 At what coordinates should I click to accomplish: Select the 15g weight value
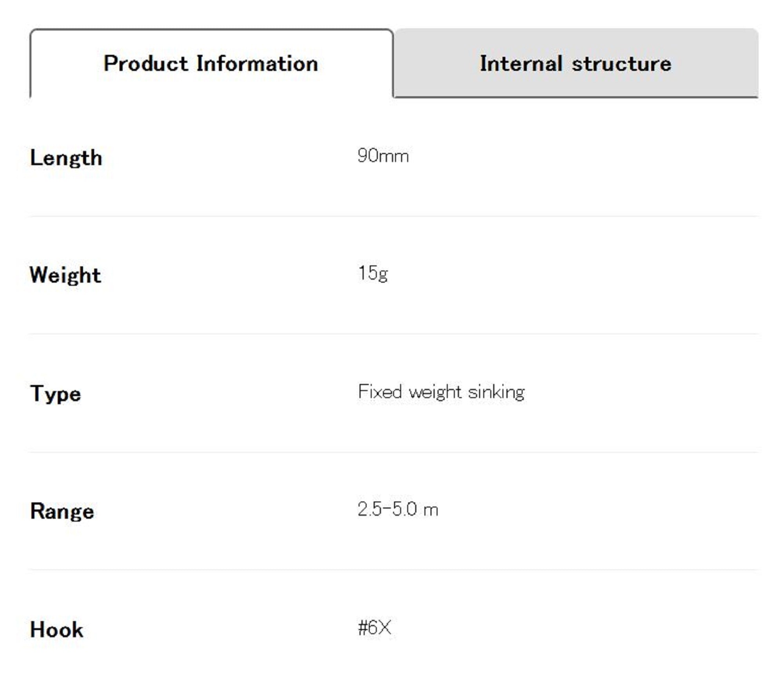[x=373, y=273]
